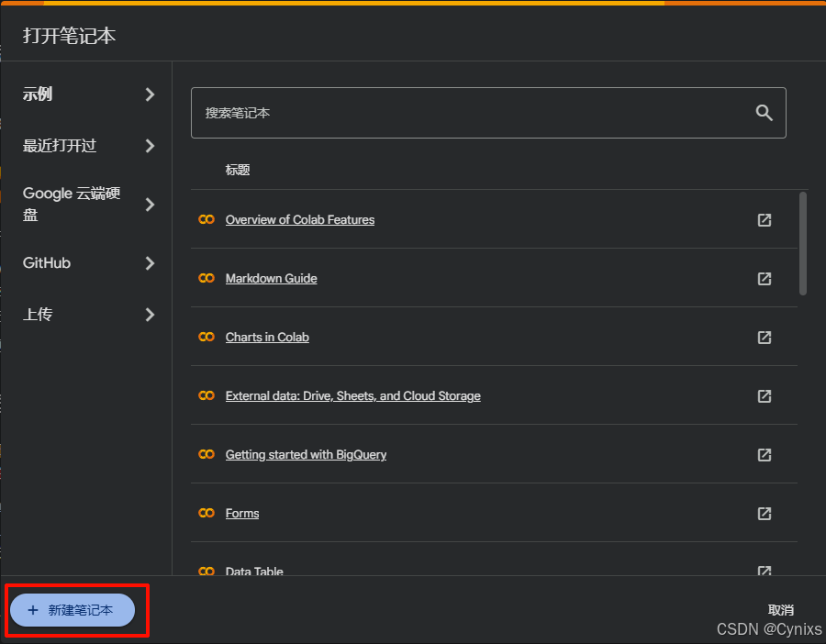Open the Data Table notebook link

pyautogui.click(x=254, y=571)
